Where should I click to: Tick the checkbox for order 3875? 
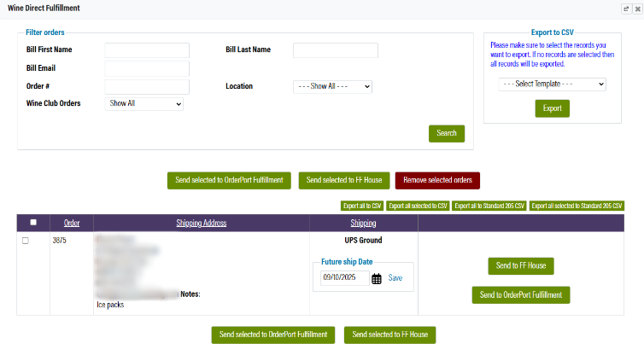tap(26, 241)
